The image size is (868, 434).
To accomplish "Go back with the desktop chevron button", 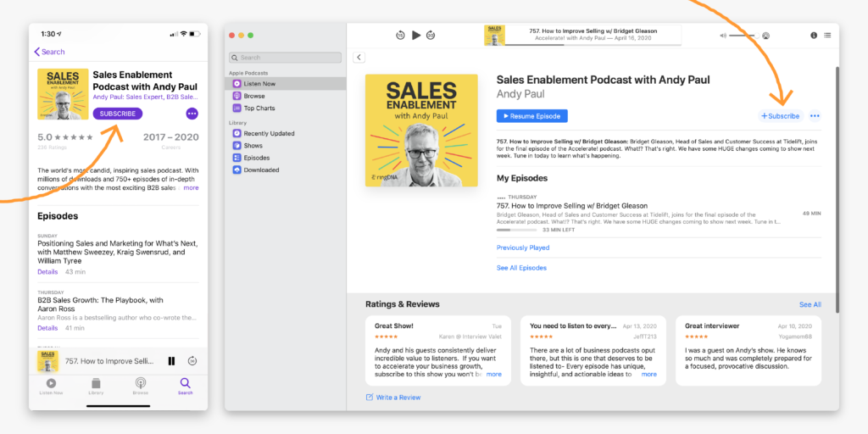I will point(359,58).
